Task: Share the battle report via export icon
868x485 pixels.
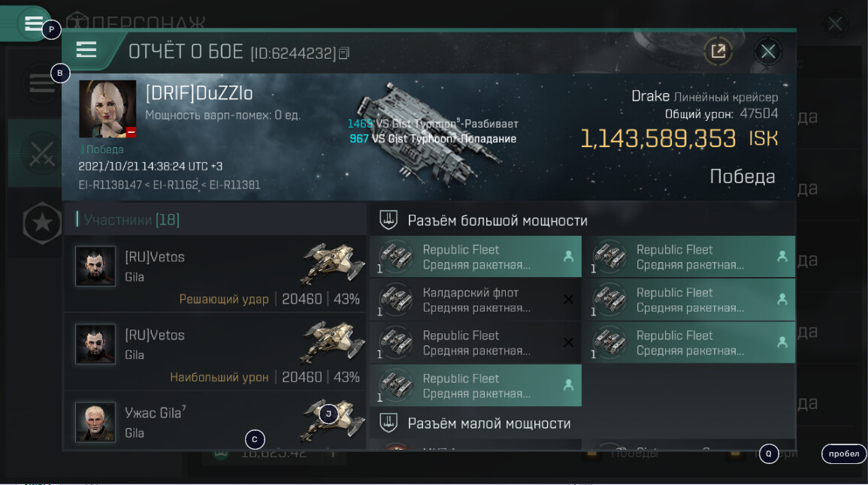Action: tap(718, 52)
